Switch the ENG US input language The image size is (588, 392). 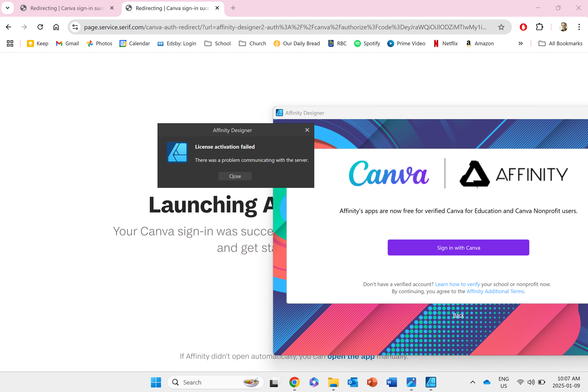pos(503,382)
